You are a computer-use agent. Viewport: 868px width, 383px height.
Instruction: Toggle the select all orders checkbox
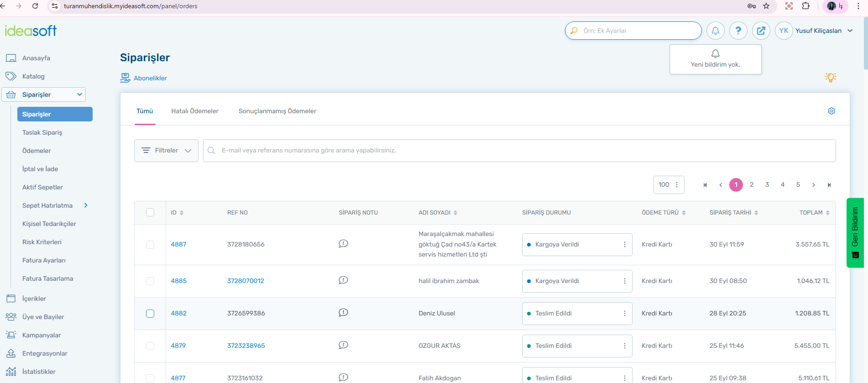[150, 212]
